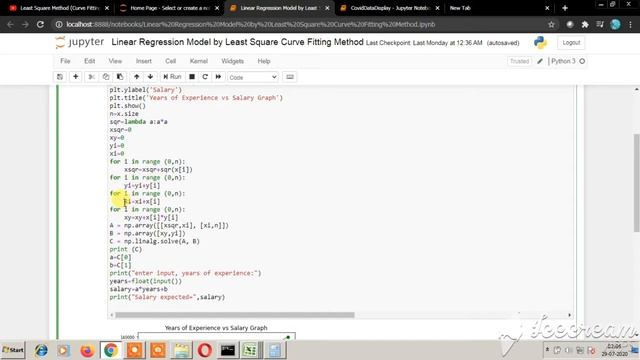Switch to Least Square Method YouTube tab
Screen dimensions: 640x360
pos(60,8)
